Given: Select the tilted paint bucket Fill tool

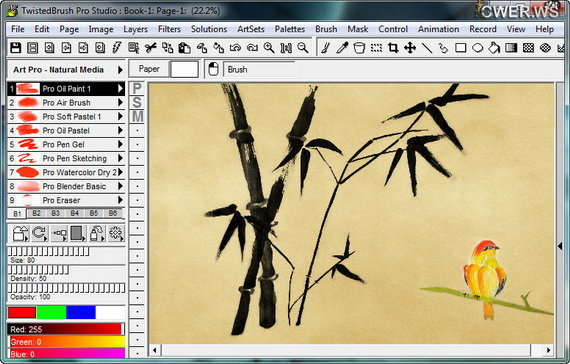Looking at the screenshot, I should (x=494, y=48).
